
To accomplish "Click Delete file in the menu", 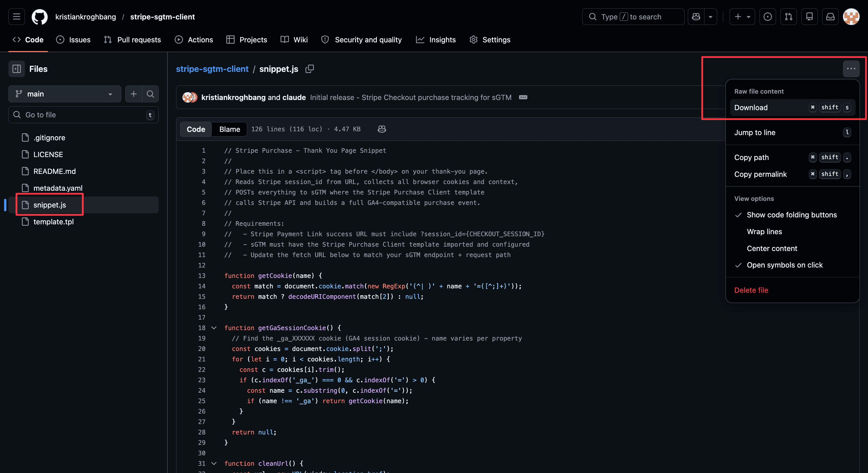I will [751, 290].
